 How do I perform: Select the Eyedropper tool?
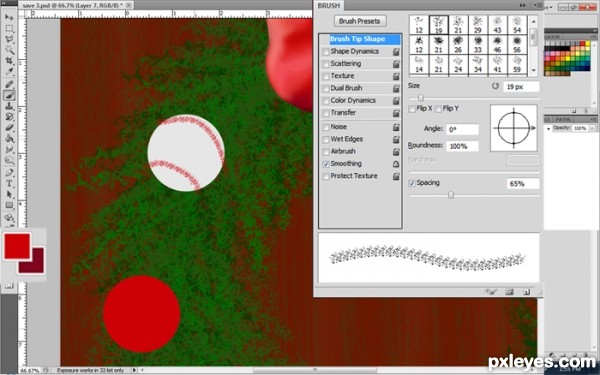[x=9, y=72]
